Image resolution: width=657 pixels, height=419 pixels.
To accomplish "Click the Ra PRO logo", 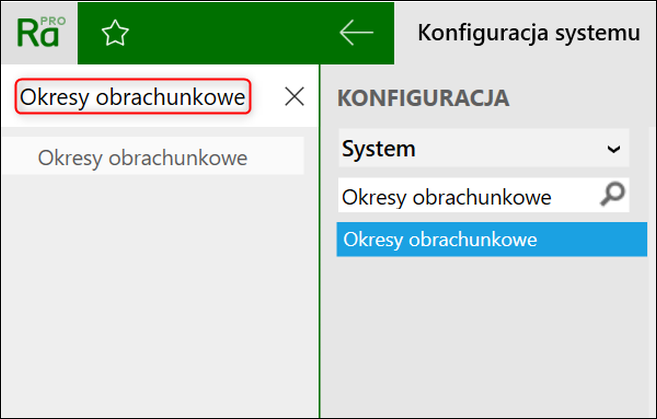I will point(41,32).
